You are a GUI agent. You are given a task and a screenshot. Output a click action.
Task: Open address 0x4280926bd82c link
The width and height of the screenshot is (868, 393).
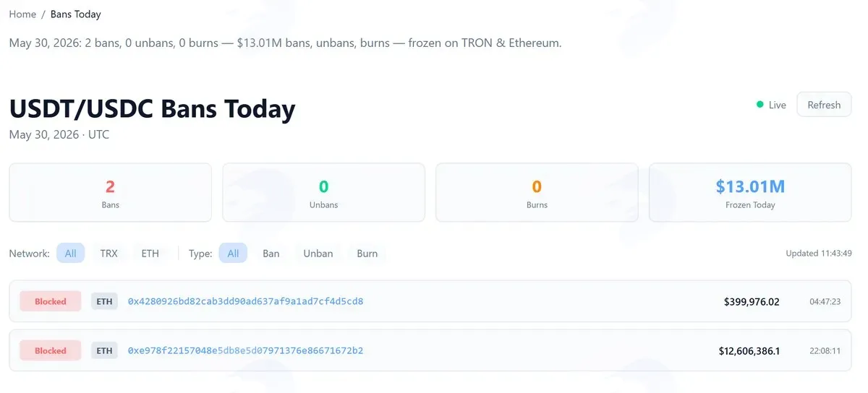(245, 301)
